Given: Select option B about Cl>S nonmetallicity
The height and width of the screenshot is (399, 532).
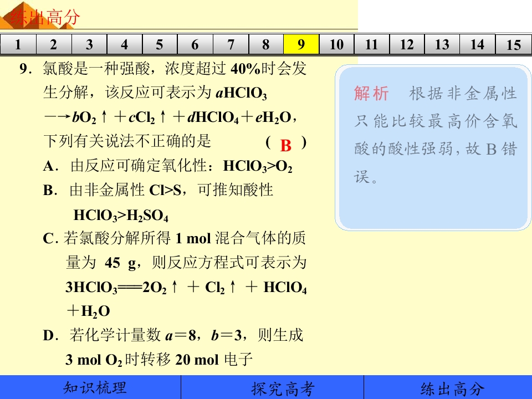Looking at the screenshot, I should [158, 202].
